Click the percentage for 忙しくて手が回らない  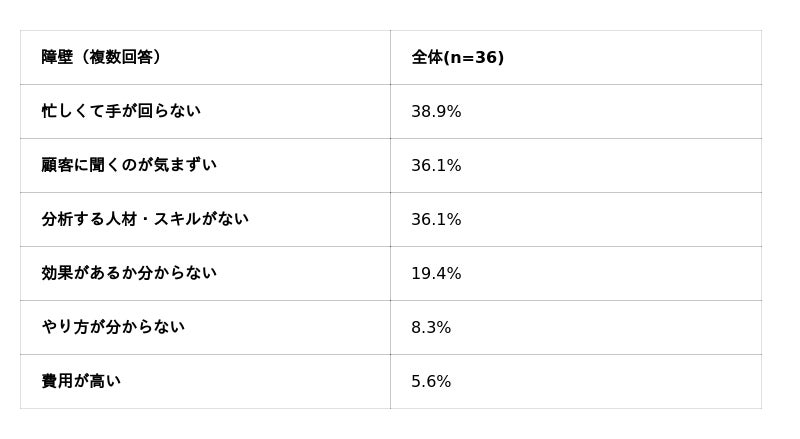pos(436,111)
